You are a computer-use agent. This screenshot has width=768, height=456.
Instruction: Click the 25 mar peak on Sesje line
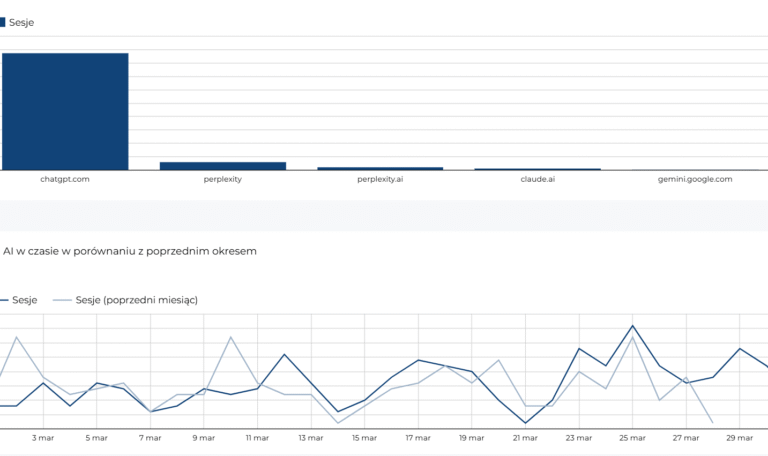632,326
